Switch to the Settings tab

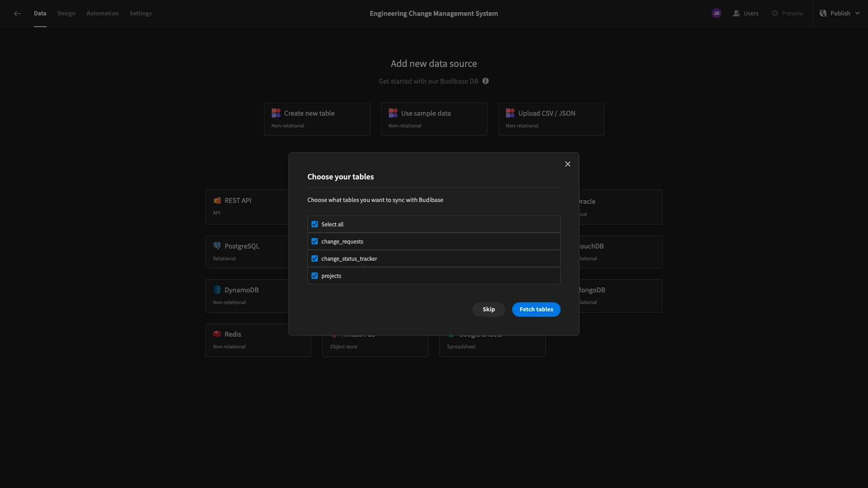(x=140, y=13)
